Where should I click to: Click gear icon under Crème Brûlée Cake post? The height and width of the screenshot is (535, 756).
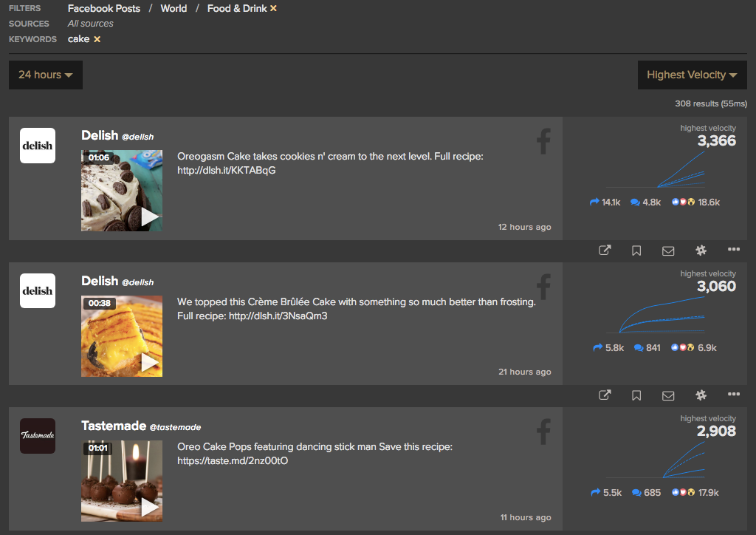click(701, 395)
